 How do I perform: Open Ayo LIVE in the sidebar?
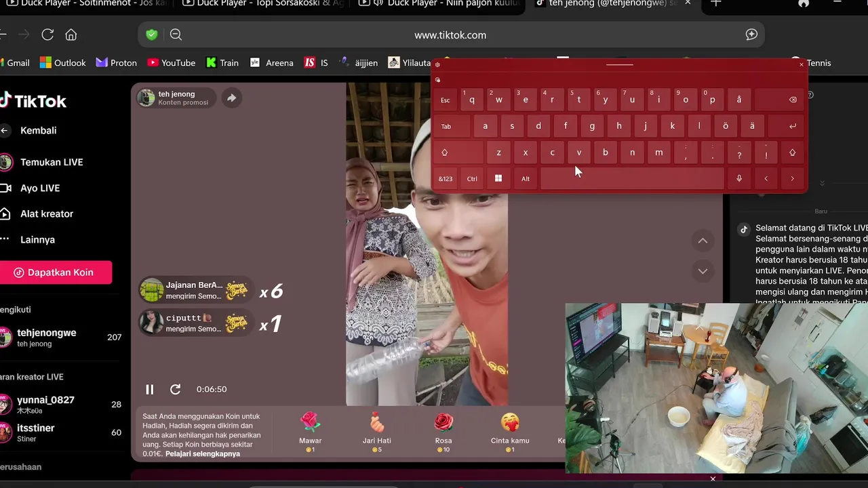click(x=31, y=188)
